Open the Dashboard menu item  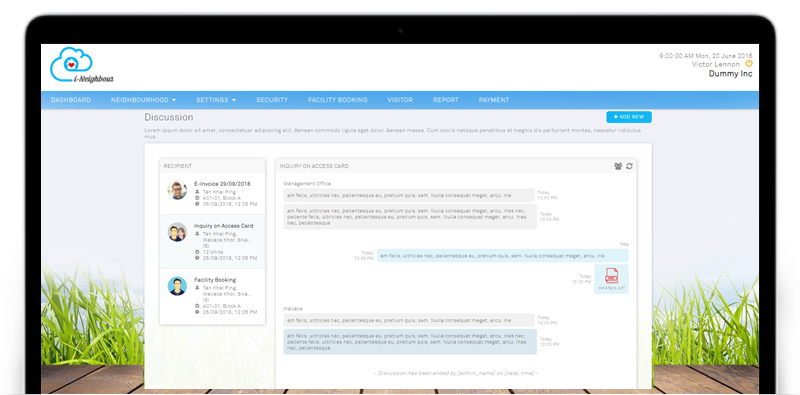click(x=71, y=100)
